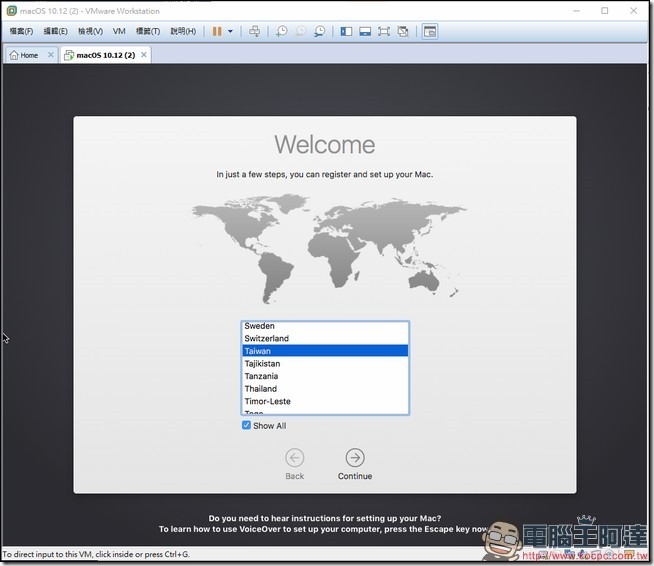Close the Home tab

point(50,55)
